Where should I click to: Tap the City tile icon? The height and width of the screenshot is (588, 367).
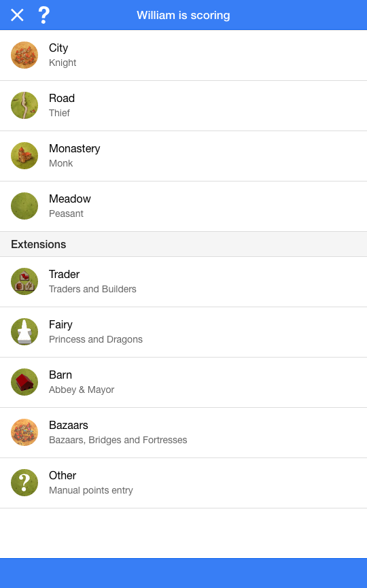tap(24, 55)
